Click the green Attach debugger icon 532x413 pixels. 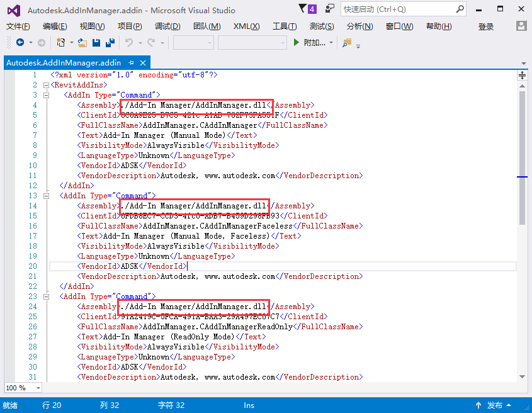pos(295,43)
